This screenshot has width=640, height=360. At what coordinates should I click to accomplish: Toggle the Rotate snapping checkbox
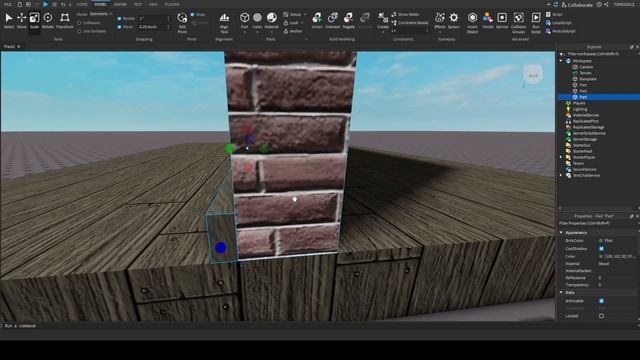[119, 19]
